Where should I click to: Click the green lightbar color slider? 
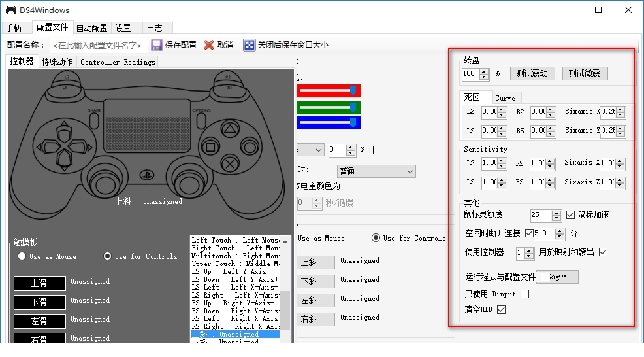tap(328, 108)
